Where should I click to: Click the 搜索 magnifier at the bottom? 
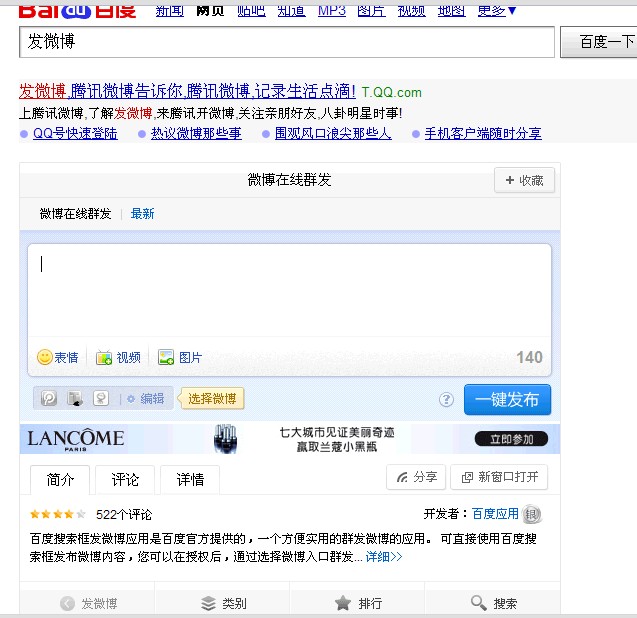tap(494, 603)
